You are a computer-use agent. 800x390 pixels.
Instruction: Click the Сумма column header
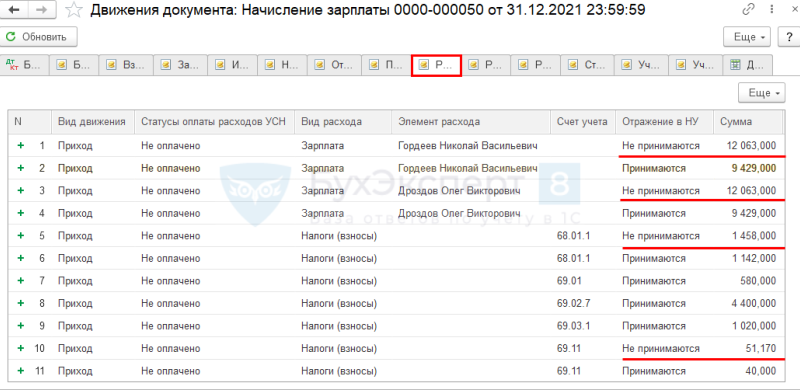click(747, 121)
